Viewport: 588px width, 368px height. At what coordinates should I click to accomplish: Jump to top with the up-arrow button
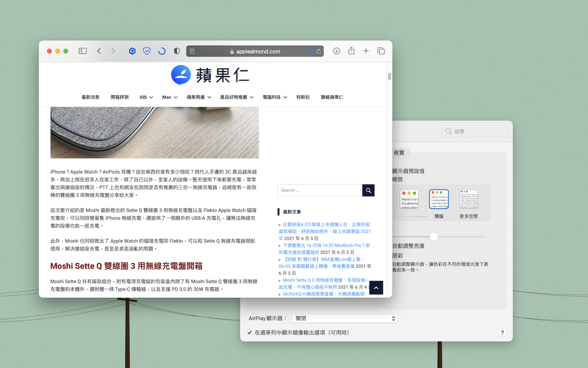point(376,288)
